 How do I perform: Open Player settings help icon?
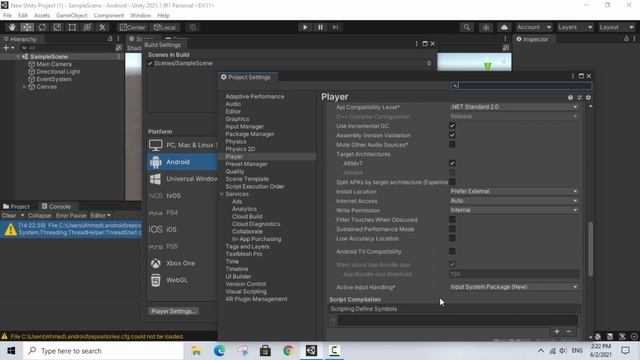pyautogui.click(x=570, y=98)
